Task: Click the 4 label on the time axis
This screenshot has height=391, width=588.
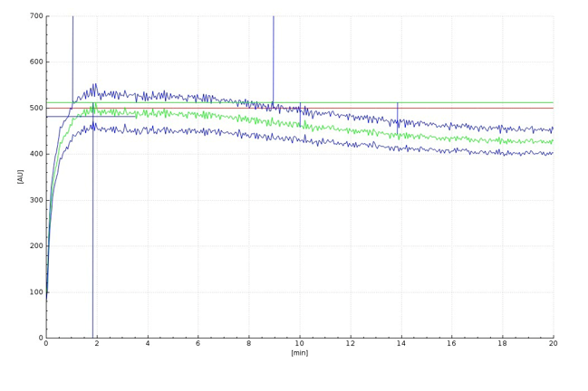Action: pyautogui.click(x=148, y=343)
